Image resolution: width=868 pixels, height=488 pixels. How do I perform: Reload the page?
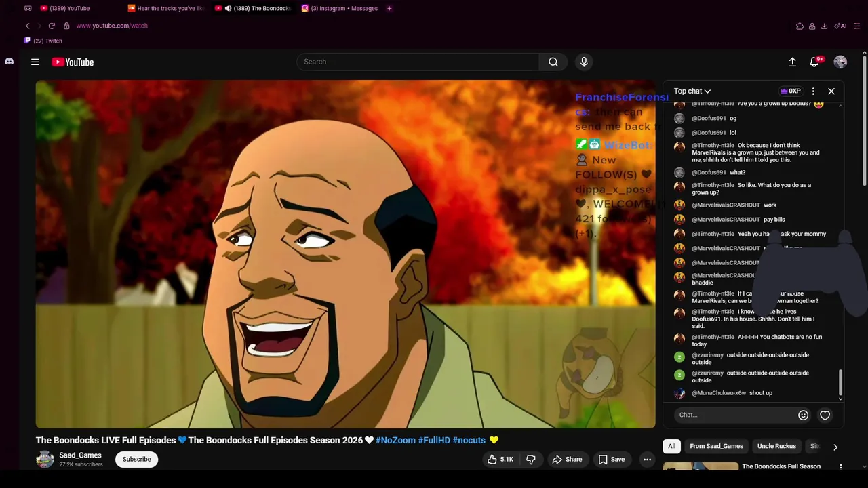pos(52,26)
